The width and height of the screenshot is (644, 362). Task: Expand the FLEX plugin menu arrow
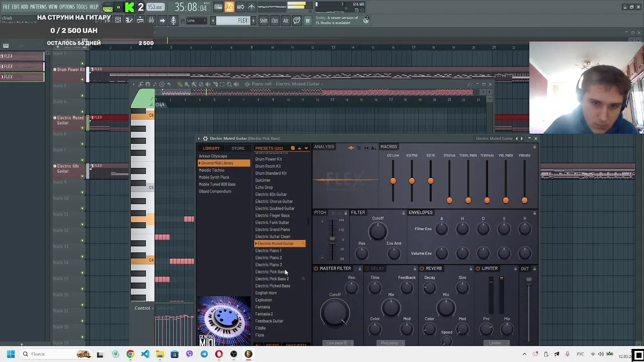199,138
